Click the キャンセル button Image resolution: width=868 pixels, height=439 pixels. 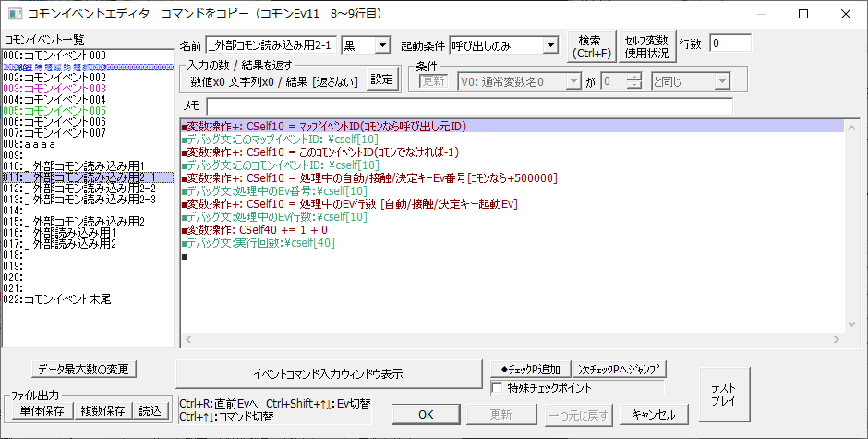pyautogui.click(x=654, y=415)
